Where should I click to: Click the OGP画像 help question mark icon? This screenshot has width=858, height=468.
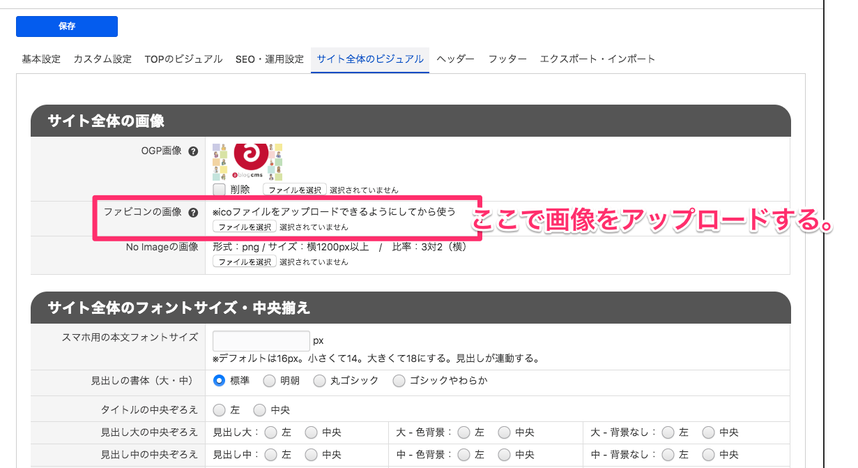pyautogui.click(x=193, y=151)
